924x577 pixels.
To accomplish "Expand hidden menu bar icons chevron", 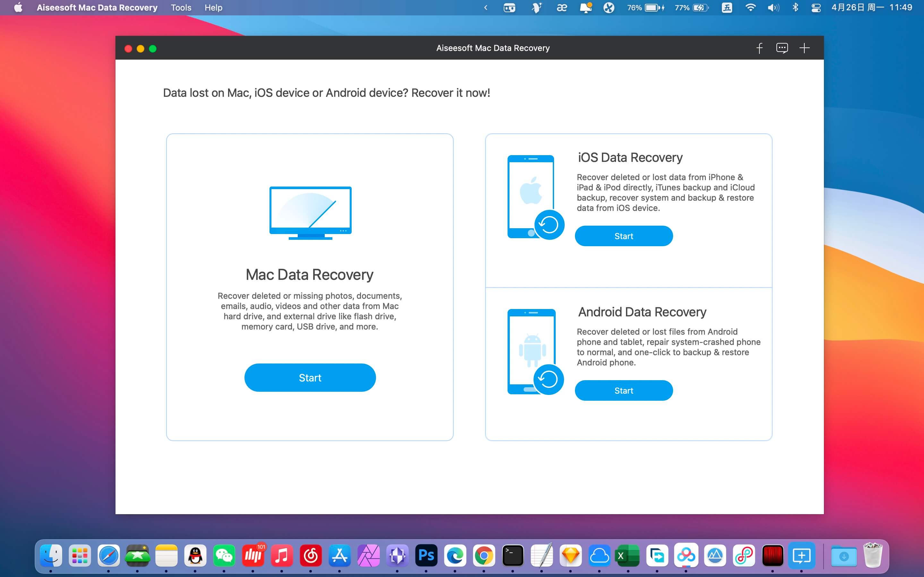I will tap(486, 8).
